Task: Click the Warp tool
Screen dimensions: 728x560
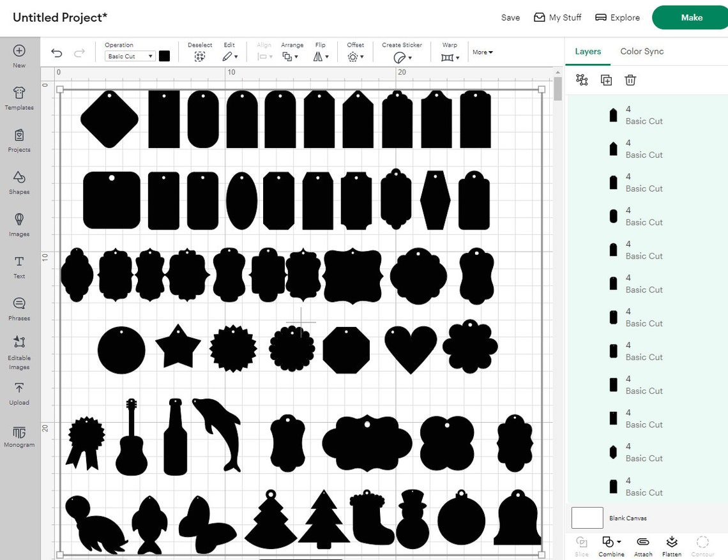Action: [447, 56]
